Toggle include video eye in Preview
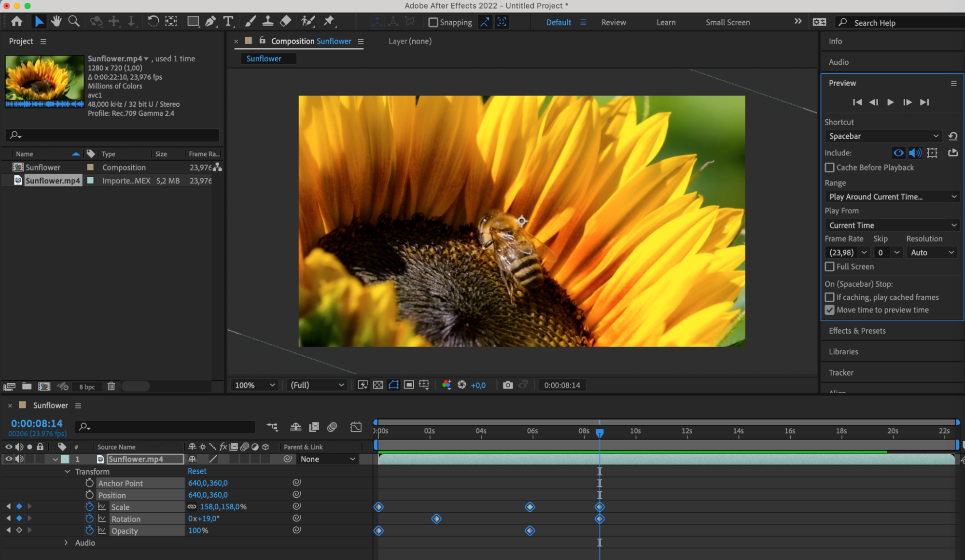The image size is (965, 560). pyautogui.click(x=898, y=153)
